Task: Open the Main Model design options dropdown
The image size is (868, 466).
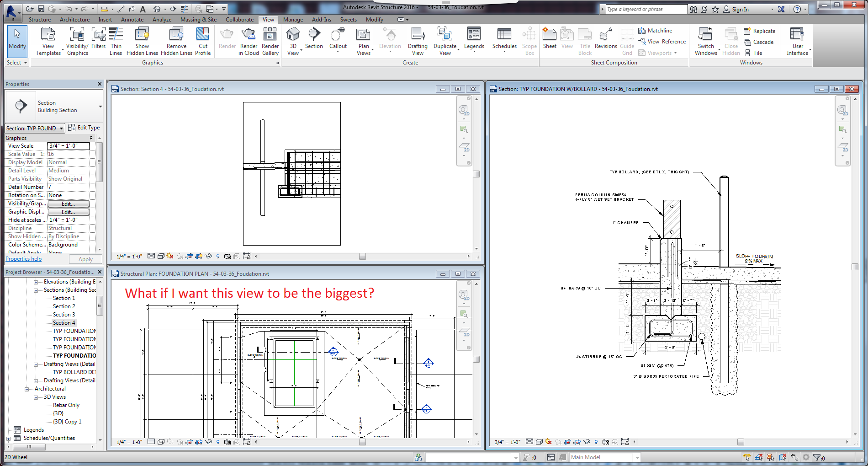Action: pyautogui.click(x=605, y=457)
